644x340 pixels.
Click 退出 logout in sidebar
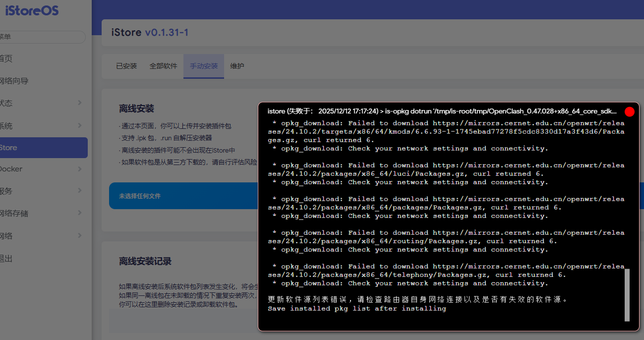pyautogui.click(x=6, y=258)
